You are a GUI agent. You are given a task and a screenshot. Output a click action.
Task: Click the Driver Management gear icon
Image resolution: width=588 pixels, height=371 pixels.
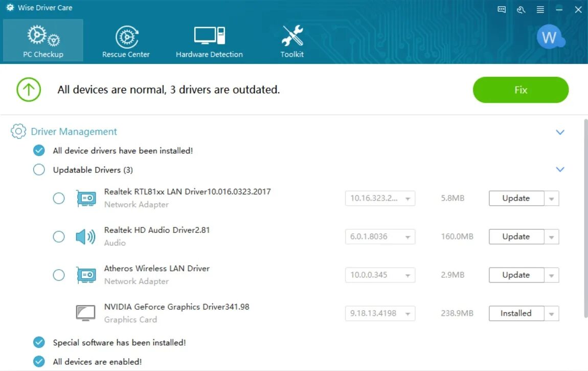coord(18,132)
